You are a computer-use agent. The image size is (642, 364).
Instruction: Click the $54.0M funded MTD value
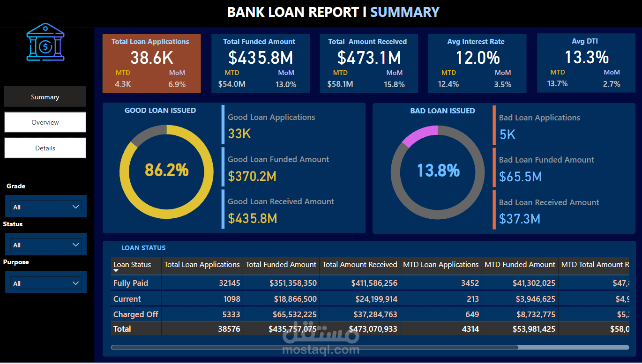[231, 84]
